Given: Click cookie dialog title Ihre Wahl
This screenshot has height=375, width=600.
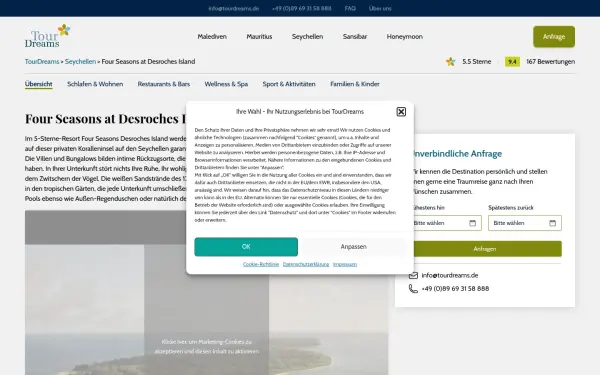Looking at the screenshot, I should (300, 112).
